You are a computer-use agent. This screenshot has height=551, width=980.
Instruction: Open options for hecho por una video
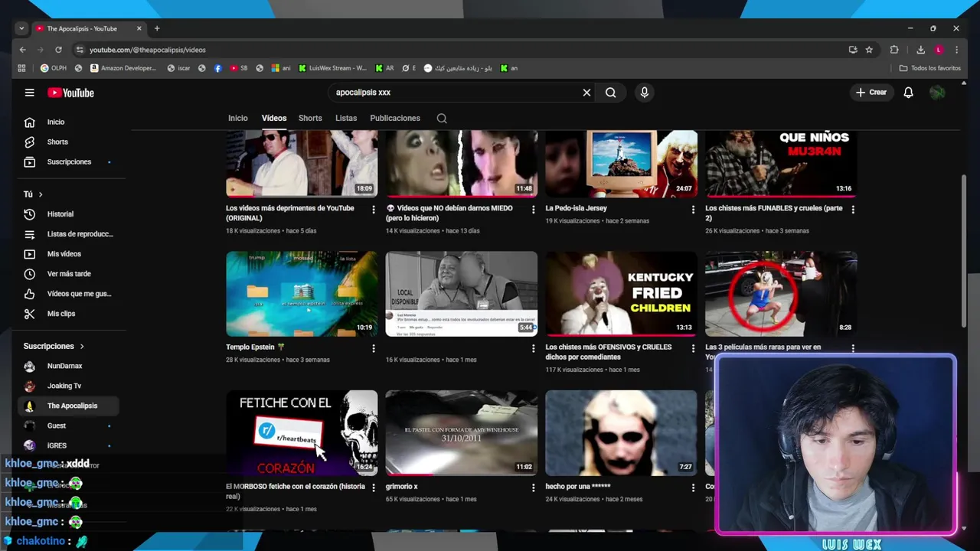pyautogui.click(x=693, y=487)
